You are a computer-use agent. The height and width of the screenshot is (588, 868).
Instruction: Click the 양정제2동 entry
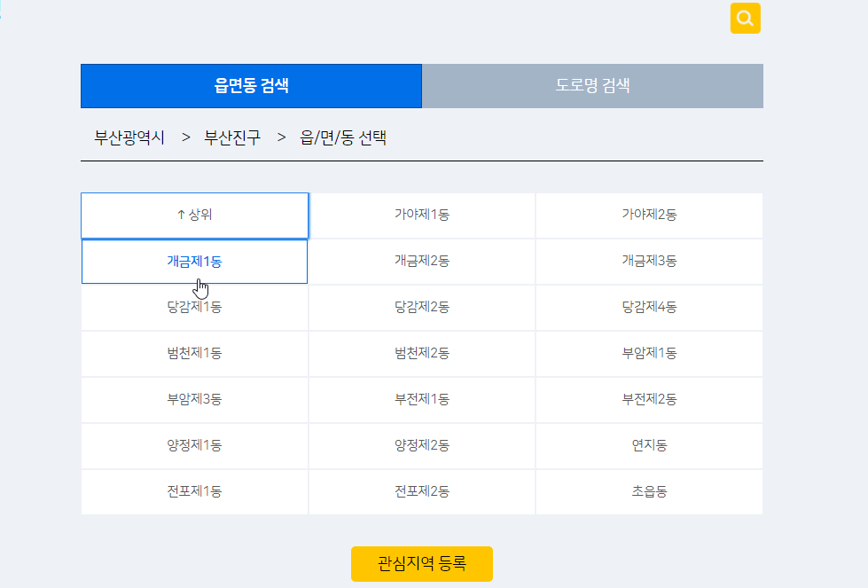click(422, 446)
